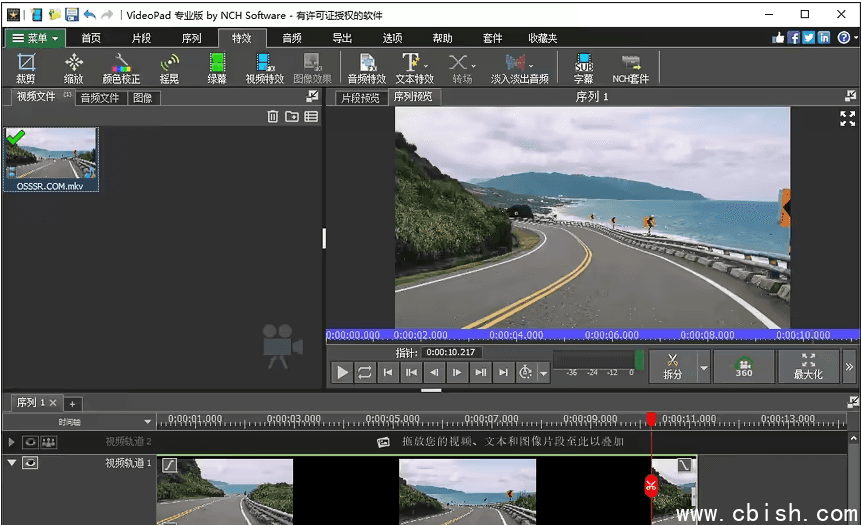Click the 360 video button
Viewport: 861px width, 525px height.
coord(743,367)
